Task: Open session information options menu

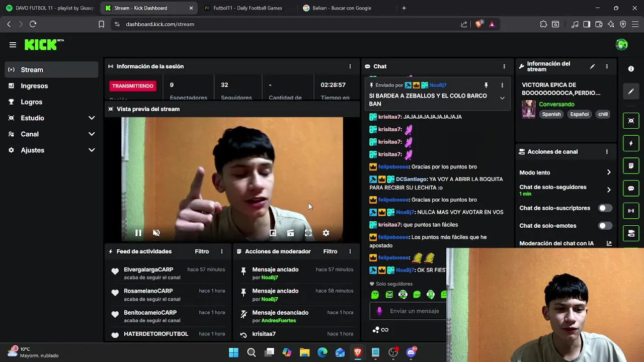Action: click(350, 66)
